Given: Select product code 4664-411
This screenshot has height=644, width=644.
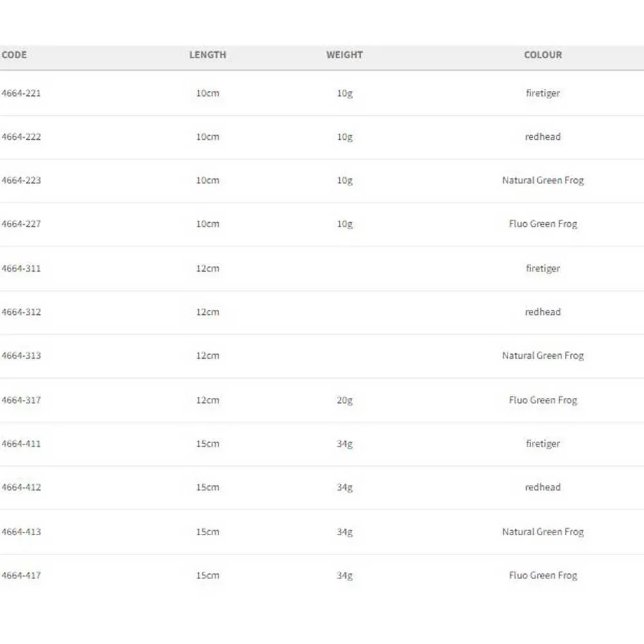Looking at the screenshot, I should (x=21, y=444).
